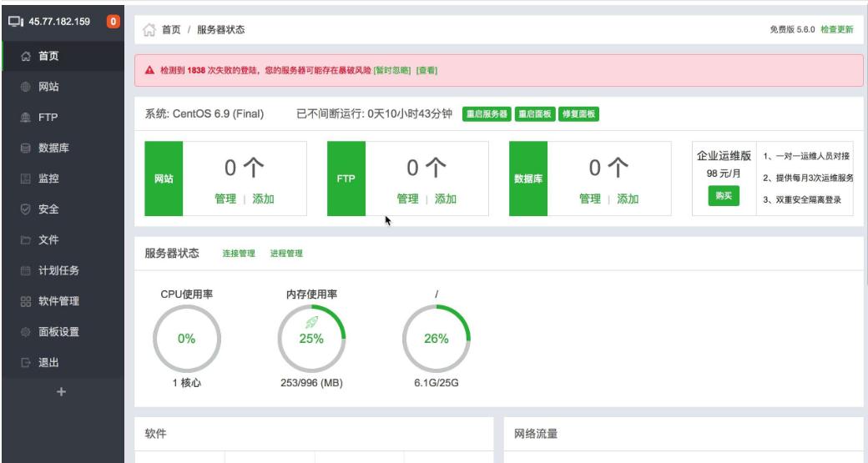Click the server monitor icon near IP address

point(16,22)
